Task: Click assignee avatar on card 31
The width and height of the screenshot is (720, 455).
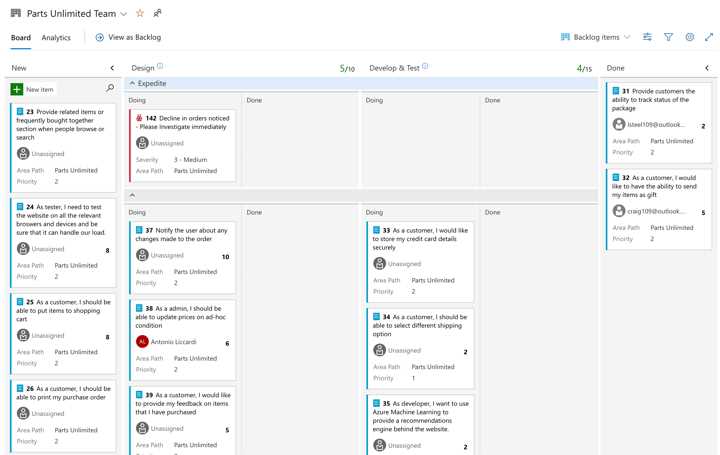Action: [x=619, y=124]
